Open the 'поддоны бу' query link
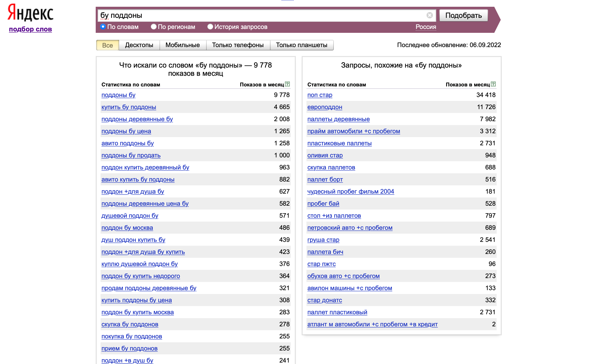This screenshot has height=364, width=596. (x=118, y=95)
